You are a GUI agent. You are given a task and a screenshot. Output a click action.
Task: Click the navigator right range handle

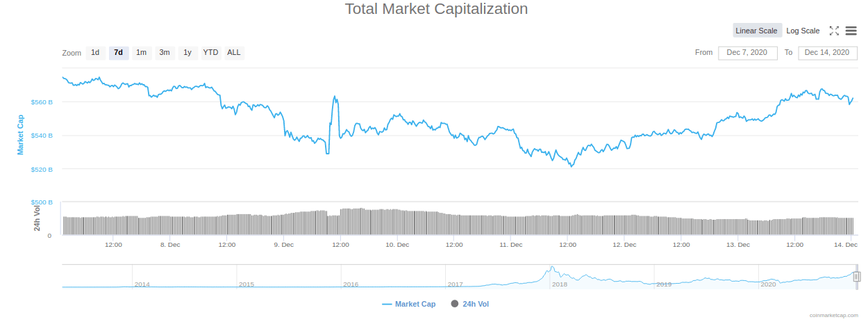click(x=857, y=277)
